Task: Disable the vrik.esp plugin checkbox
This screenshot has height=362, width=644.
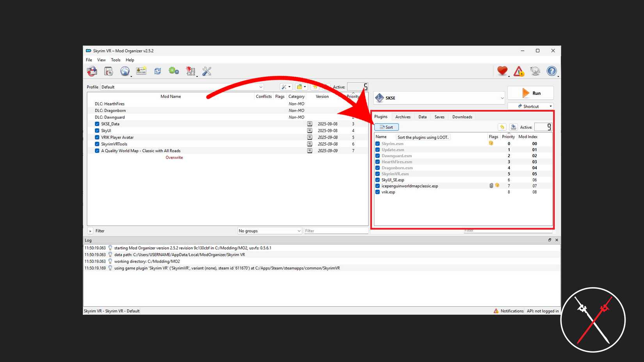Action: 377,192
